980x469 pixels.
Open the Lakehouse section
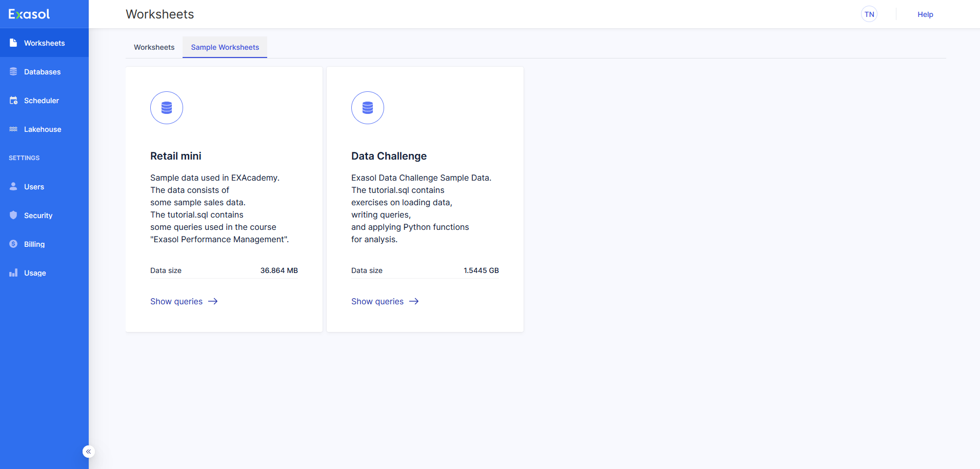tap(42, 129)
